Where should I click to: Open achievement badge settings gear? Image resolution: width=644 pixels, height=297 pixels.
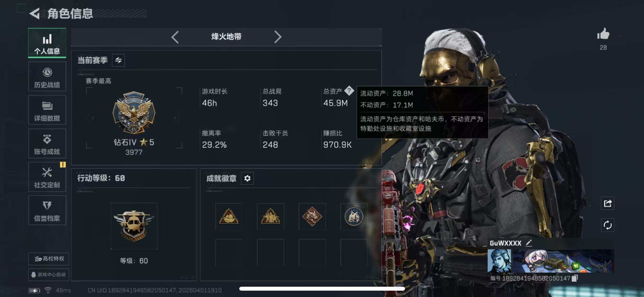click(x=247, y=178)
